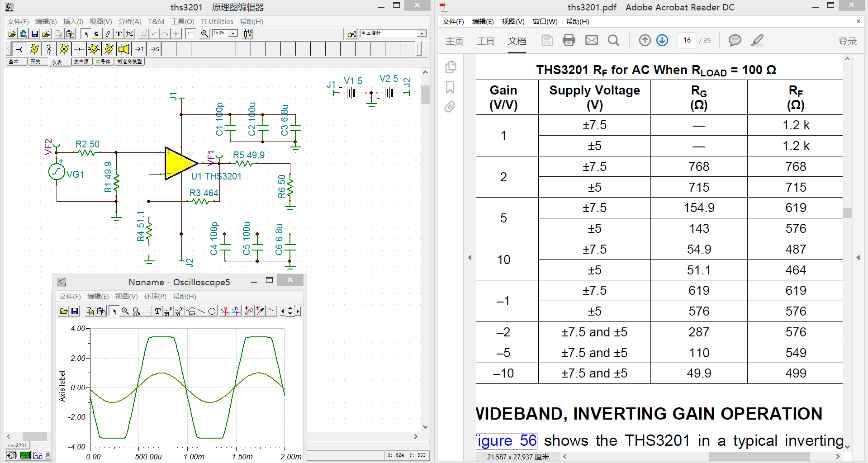
Task: Place the voltage pin probe component
Action: click(19, 49)
